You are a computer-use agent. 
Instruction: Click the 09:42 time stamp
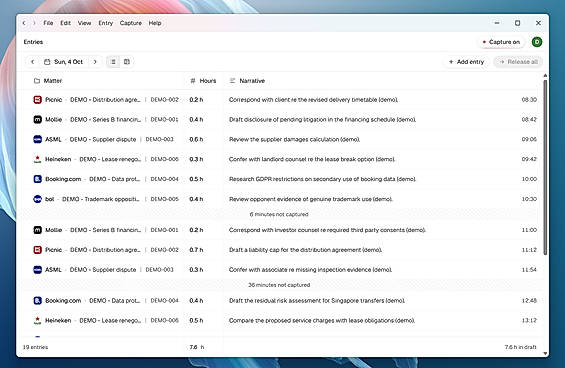tap(529, 159)
